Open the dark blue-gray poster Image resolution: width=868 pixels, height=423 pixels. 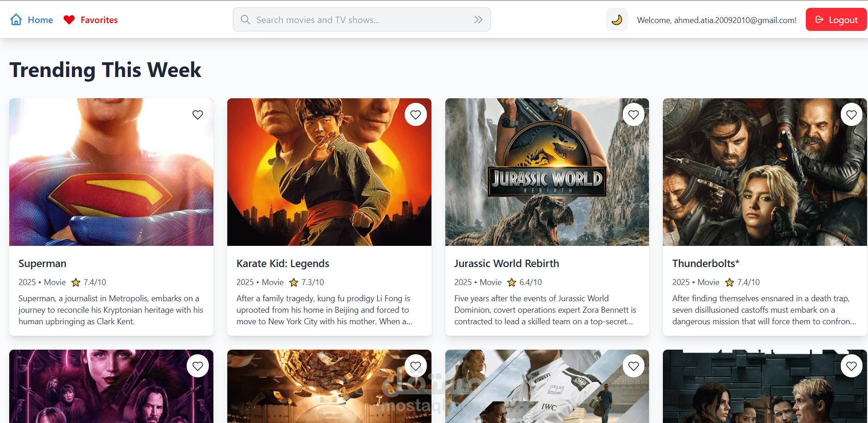(765, 387)
